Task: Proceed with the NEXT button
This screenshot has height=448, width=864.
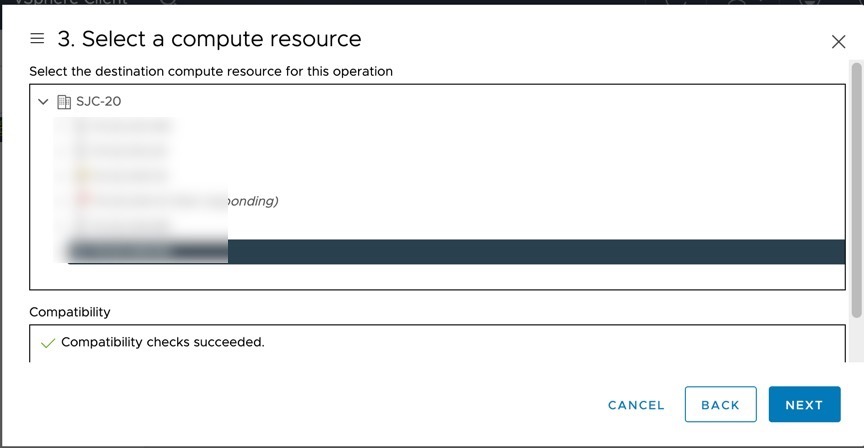Action: tap(804, 405)
